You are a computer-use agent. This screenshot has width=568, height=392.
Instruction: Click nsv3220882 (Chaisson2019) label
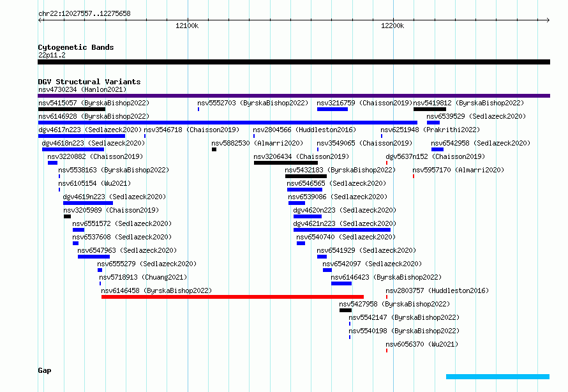95,156
